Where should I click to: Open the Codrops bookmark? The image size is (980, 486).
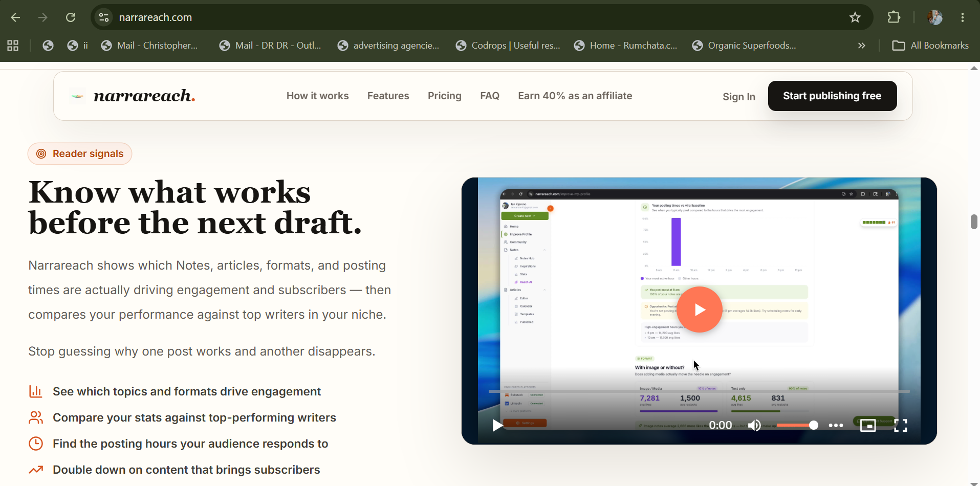point(508,46)
